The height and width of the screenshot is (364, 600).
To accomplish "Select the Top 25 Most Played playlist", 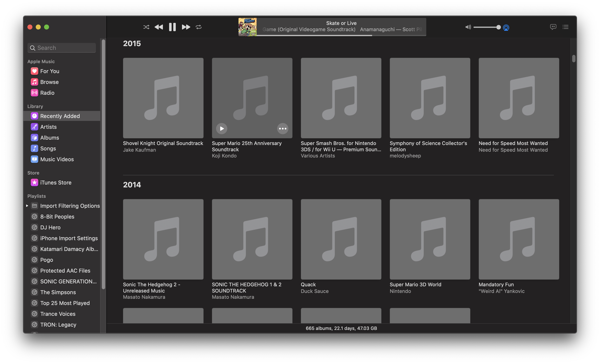I will 65,303.
